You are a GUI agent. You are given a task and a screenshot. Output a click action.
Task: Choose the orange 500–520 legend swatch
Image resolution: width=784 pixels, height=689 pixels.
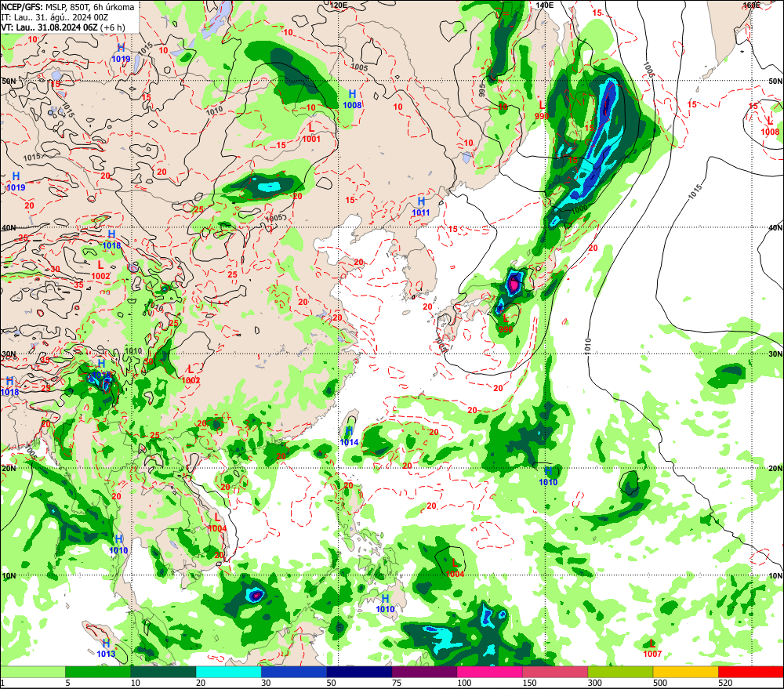coord(685,672)
